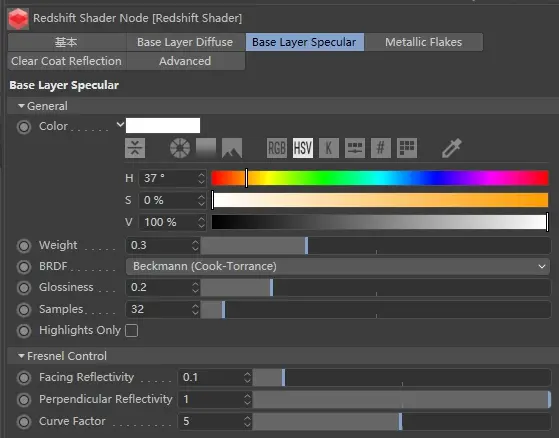Click the Saturation value stepper arrows
The height and width of the screenshot is (438, 559).
pyautogui.click(x=201, y=200)
